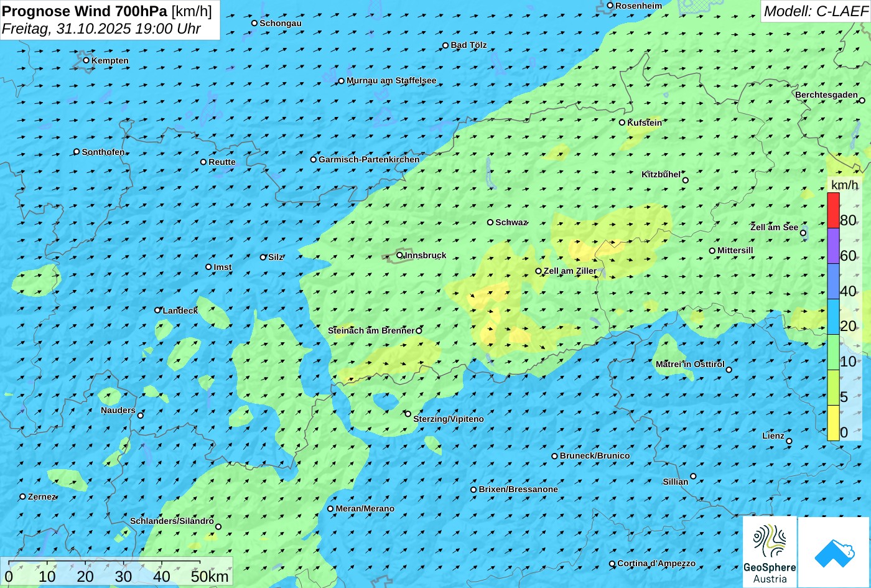Click the red 80 km/h legend color
This screenshot has height=588, width=871.
(833, 210)
